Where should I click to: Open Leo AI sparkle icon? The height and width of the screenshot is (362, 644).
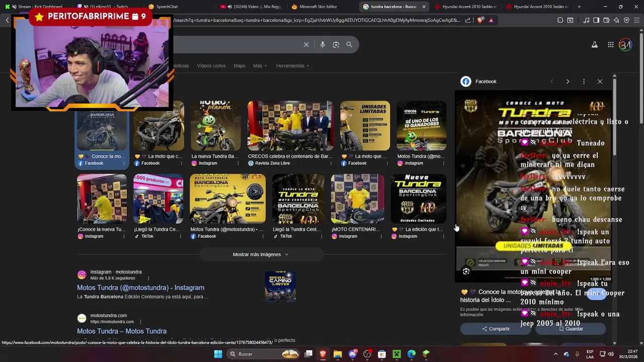pyautogui.click(x=616, y=20)
